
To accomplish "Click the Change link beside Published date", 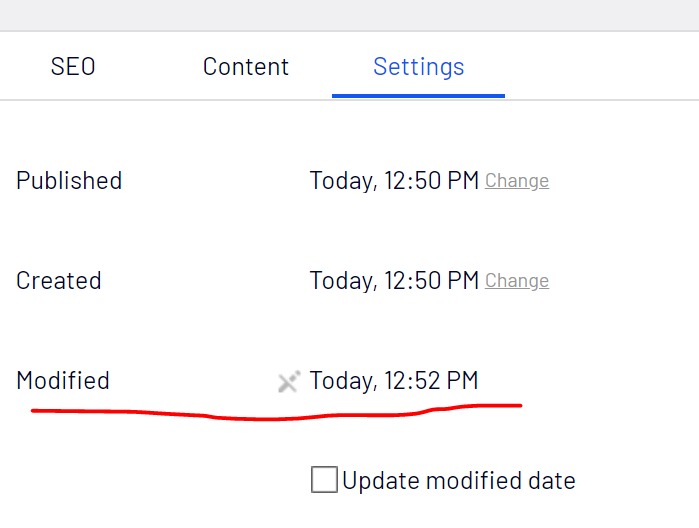I will [517, 181].
